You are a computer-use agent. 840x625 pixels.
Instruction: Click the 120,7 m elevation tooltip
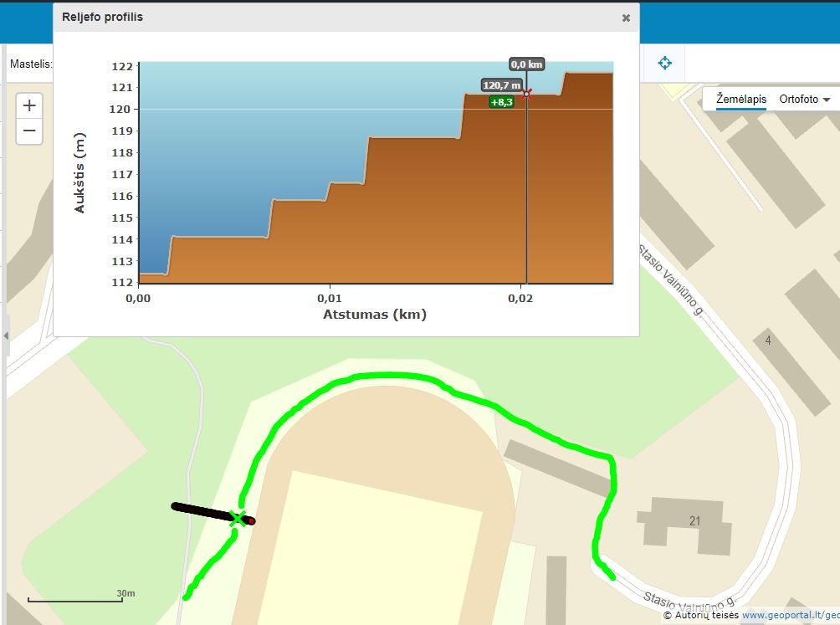pos(501,85)
